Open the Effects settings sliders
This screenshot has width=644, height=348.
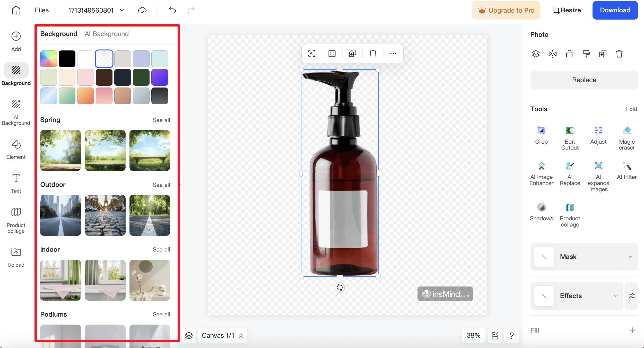coord(632,296)
